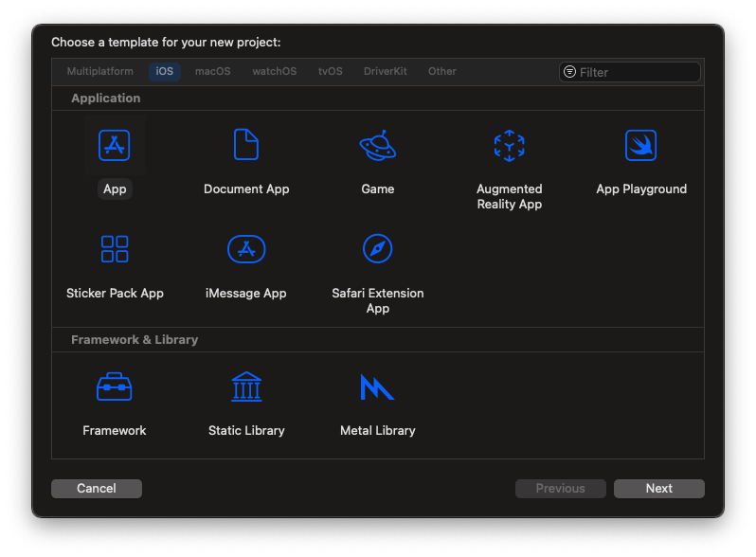Click the "Static Library" label
This screenshot has height=557, width=756.
[x=246, y=431]
